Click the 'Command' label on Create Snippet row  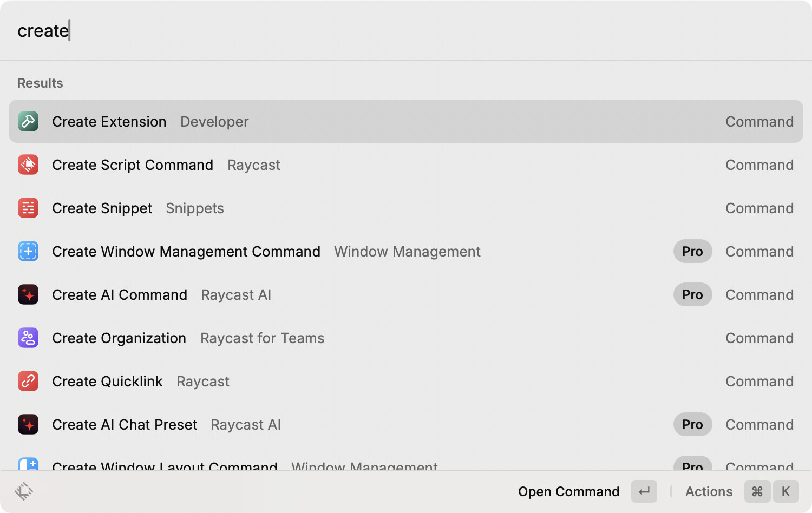[x=759, y=208]
